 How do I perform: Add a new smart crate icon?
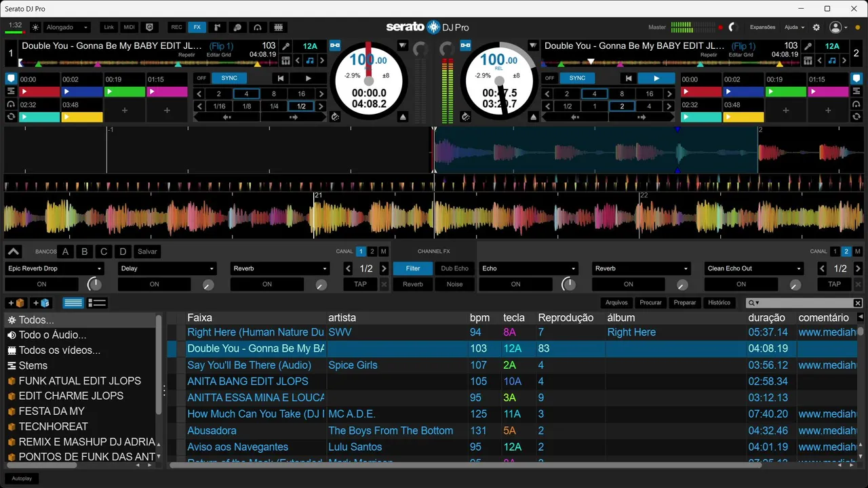click(41, 303)
